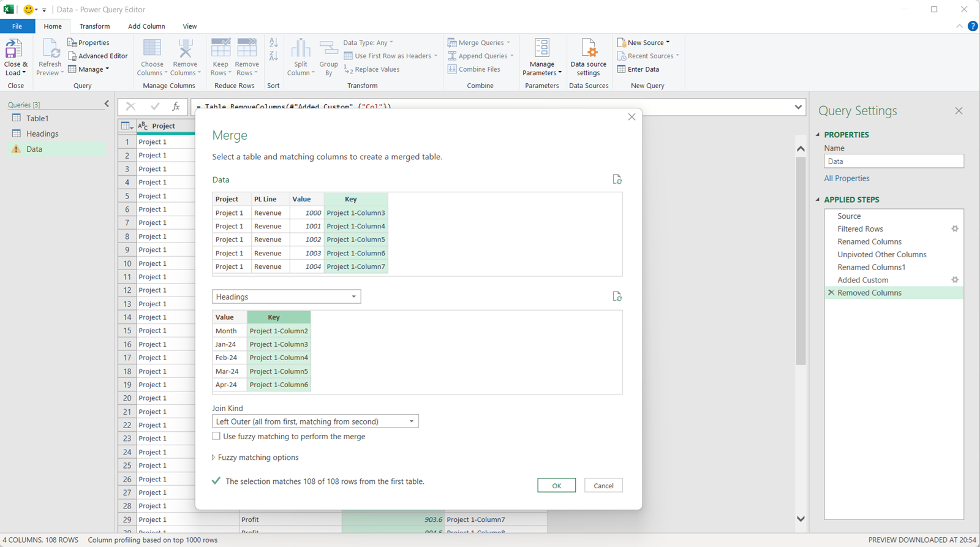The height and width of the screenshot is (547, 980).
Task: Open gear settings for Filtered Rows step
Action: (955, 228)
